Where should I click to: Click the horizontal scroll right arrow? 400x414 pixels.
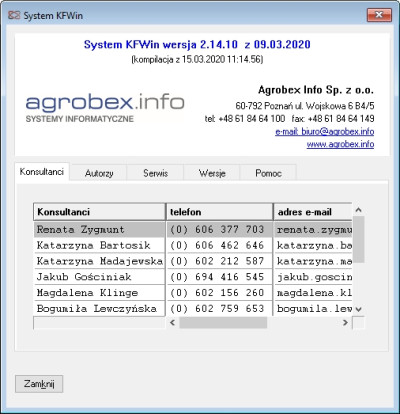[345, 322]
